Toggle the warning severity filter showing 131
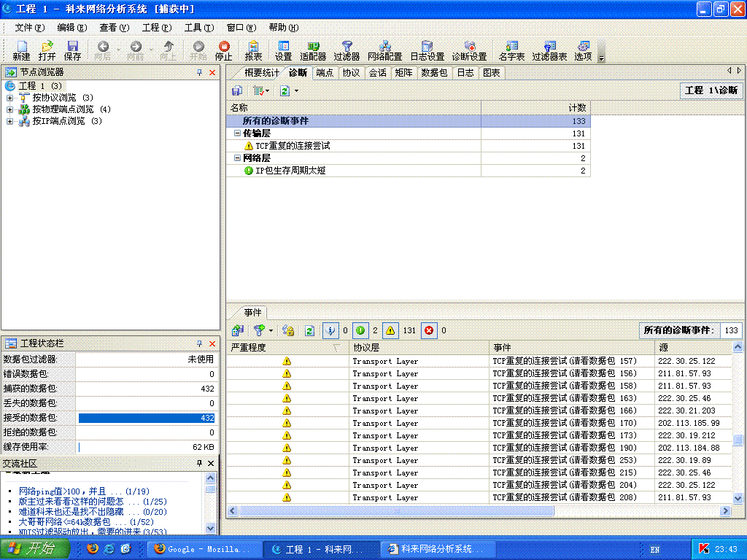Viewport: 747px width, 560px height. [x=391, y=330]
